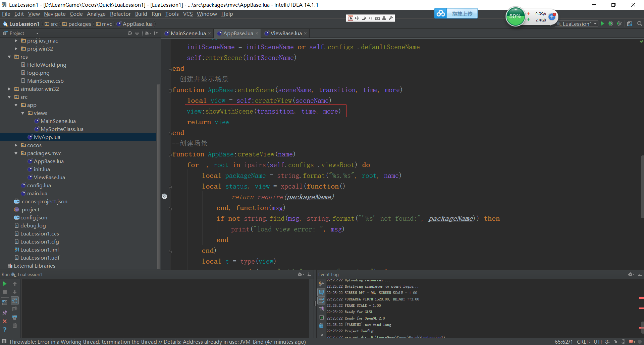Start debugging with the bug icon
Image resolution: width=644 pixels, height=345 pixels.
(611, 24)
